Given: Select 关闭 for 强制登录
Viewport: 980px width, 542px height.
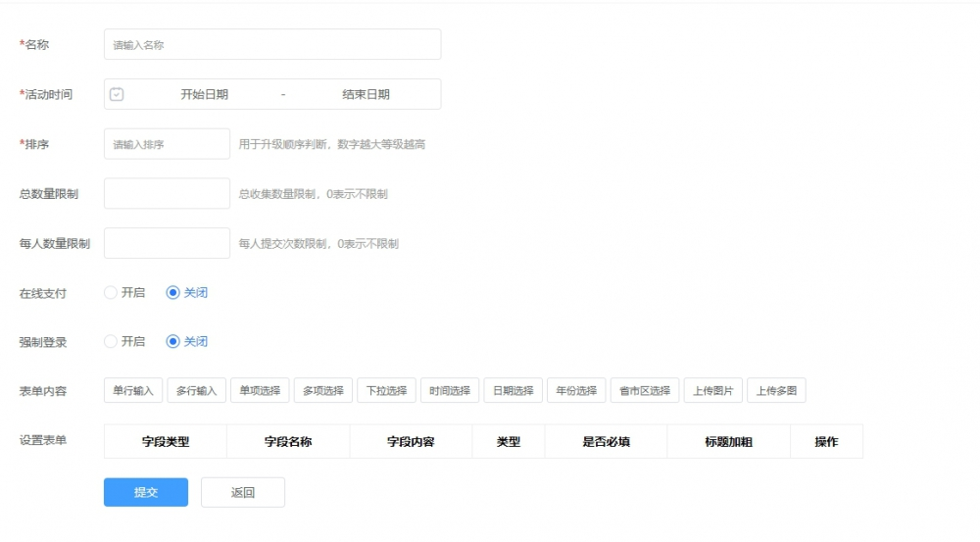Looking at the screenshot, I should point(173,342).
